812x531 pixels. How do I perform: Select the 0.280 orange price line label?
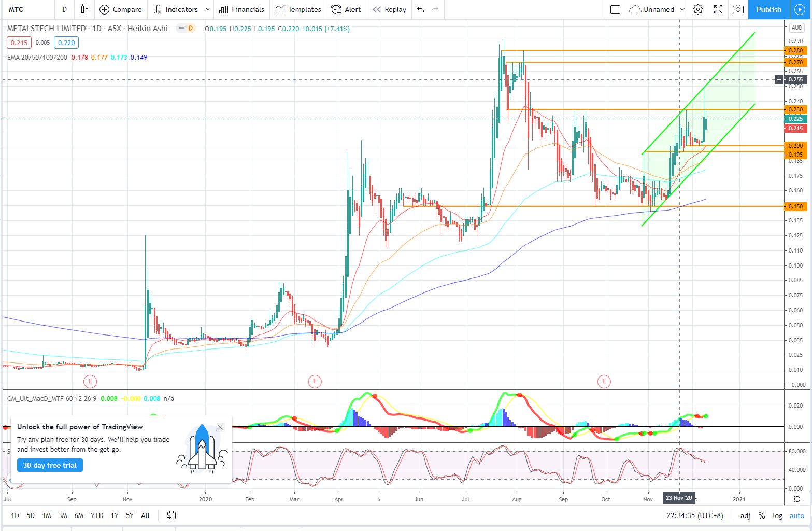795,50
